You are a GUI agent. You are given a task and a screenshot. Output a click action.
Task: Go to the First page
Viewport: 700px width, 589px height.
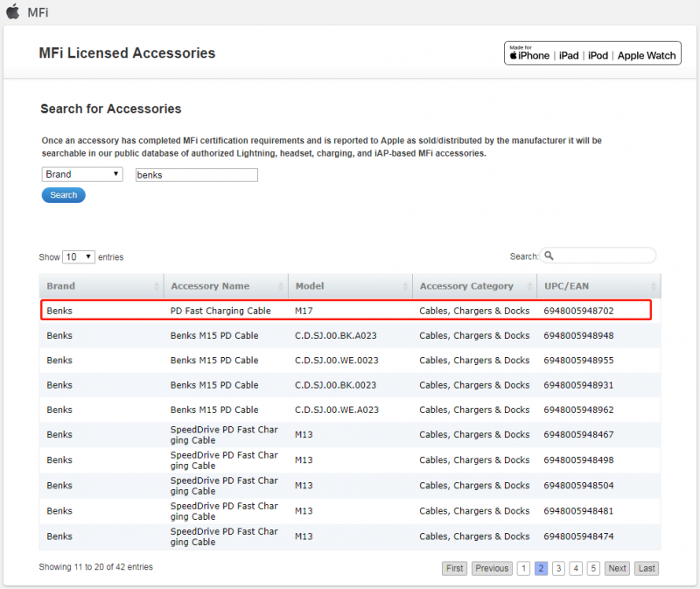point(454,568)
